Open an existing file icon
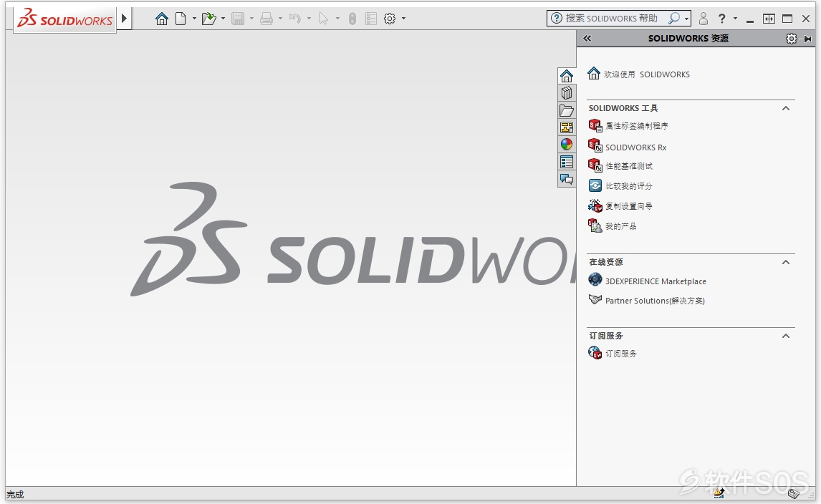Image resolution: width=821 pixels, height=504 pixels. pyautogui.click(x=209, y=19)
